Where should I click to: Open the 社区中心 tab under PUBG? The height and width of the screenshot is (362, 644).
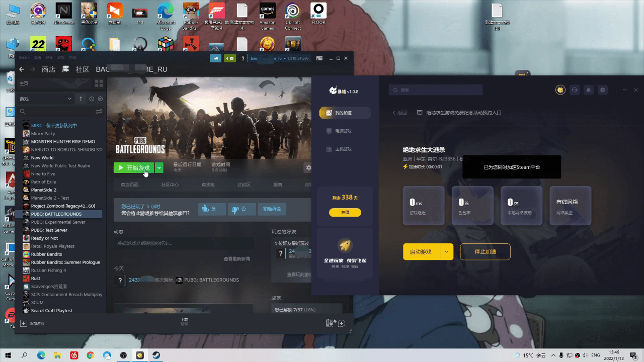pyautogui.click(x=170, y=185)
